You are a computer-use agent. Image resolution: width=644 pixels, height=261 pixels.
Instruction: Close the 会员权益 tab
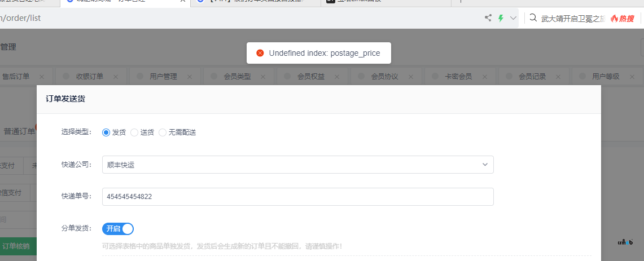pos(338,77)
